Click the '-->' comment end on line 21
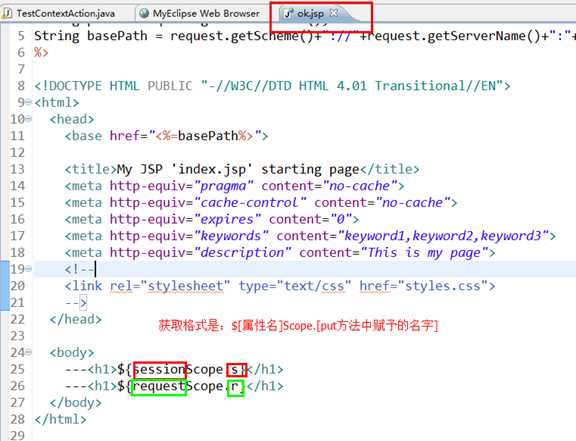 click(x=76, y=303)
